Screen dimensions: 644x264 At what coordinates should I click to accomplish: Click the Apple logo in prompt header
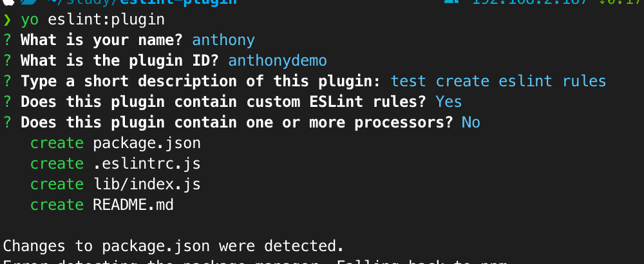coord(7,2)
